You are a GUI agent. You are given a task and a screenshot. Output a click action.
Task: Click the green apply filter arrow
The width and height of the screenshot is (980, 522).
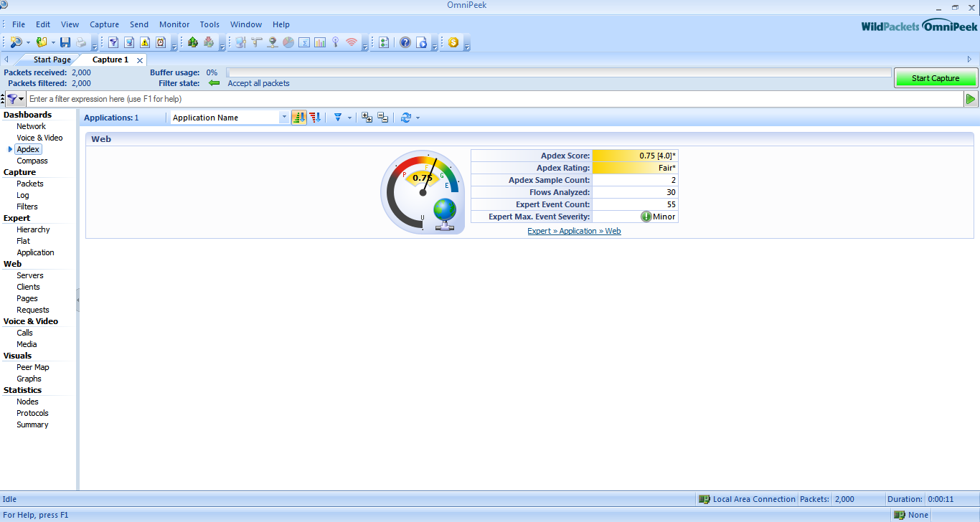pos(971,99)
